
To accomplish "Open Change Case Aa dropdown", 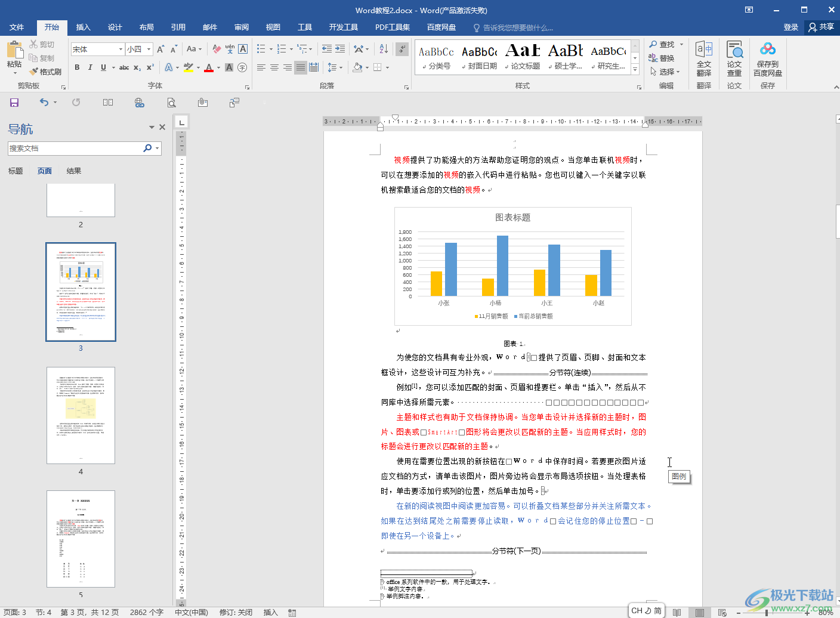I will pos(194,49).
